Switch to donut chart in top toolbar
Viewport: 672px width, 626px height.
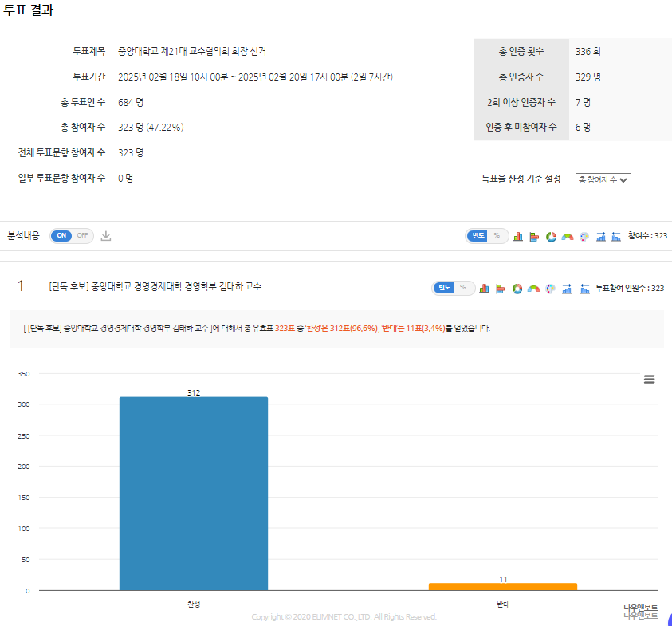coord(551,236)
